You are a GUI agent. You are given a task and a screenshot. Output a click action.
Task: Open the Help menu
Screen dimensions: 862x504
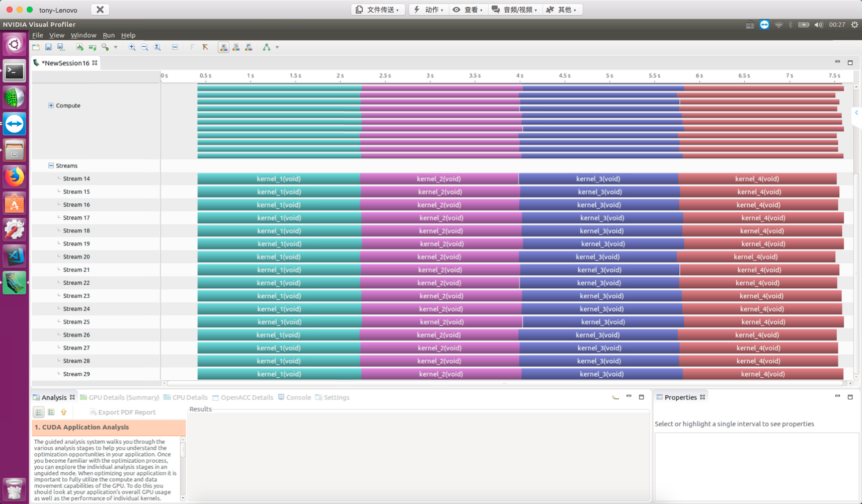(x=128, y=35)
